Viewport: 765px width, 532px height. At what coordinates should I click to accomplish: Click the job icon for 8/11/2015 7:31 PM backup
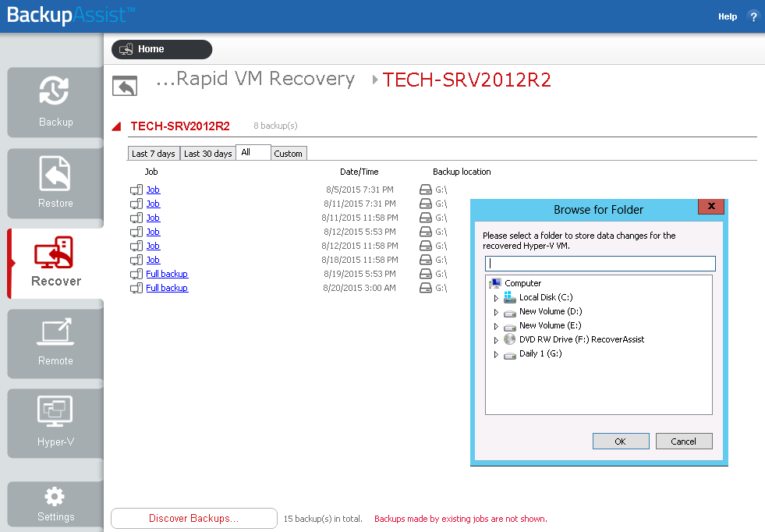coord(136,204)
